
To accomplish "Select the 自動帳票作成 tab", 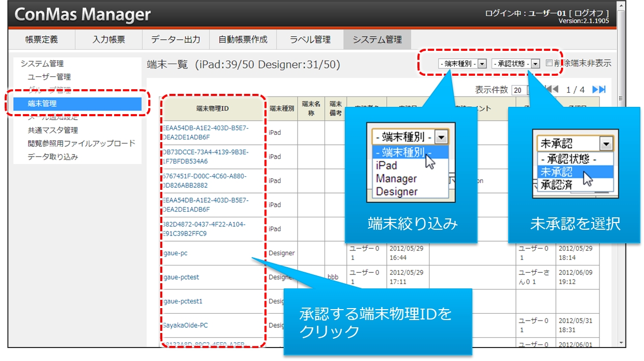I will coord(243,39).
